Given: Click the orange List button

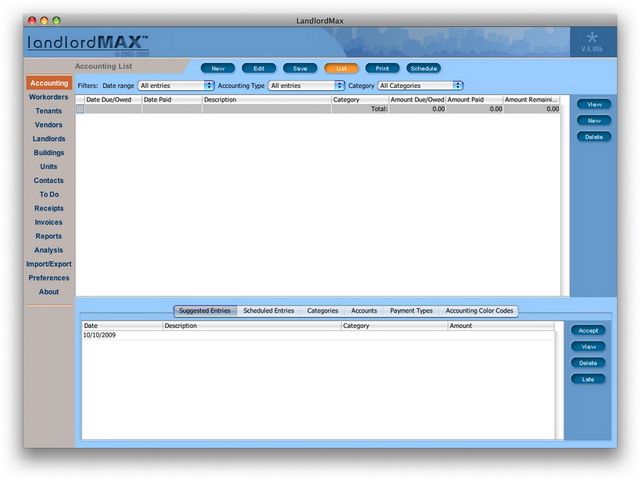Looking at the screenshot, I should click(x=341, y=69).
